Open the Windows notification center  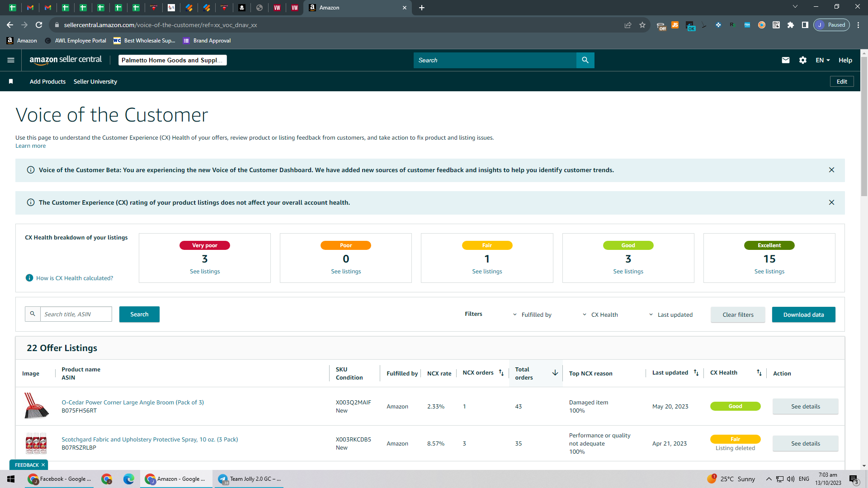(x=854, y=479)
